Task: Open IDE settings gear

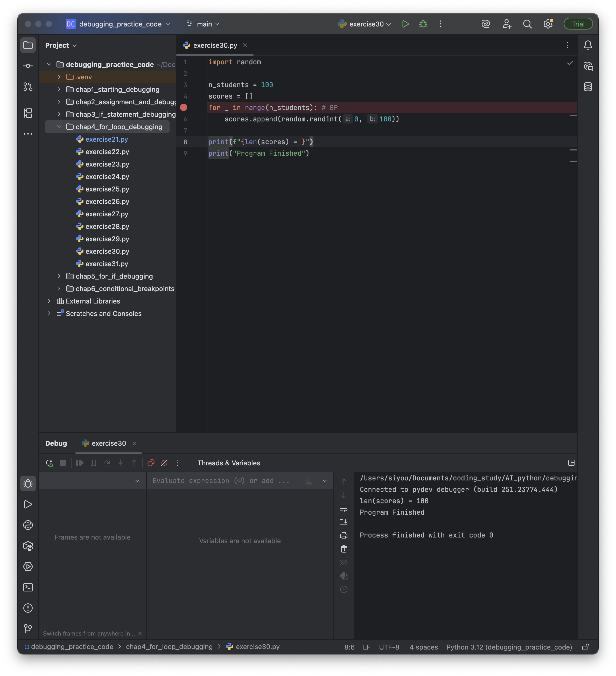Action: 548,24
